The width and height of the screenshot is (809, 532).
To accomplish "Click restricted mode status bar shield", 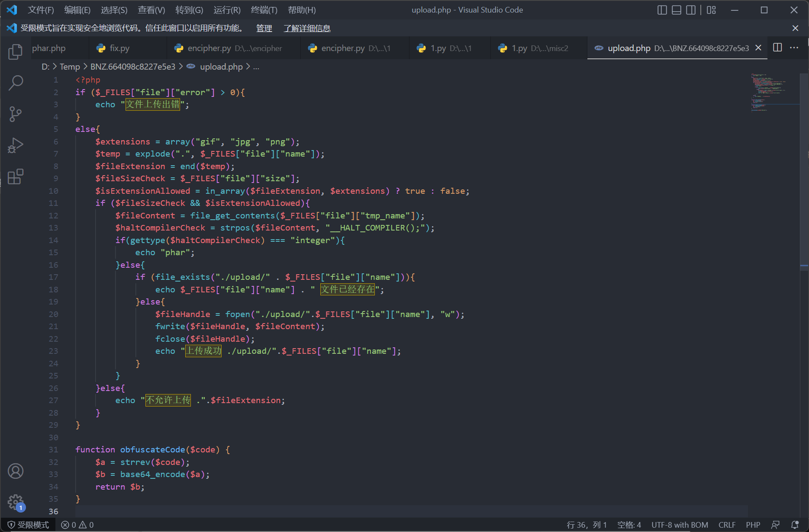I will click(x=29, y=525).
